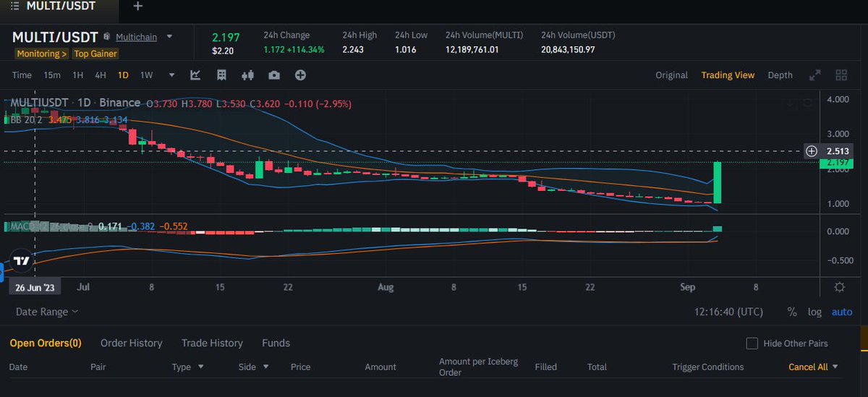Select the 15m interval
The height and width of the screenshot is (397, 868).
pos(52,75)
